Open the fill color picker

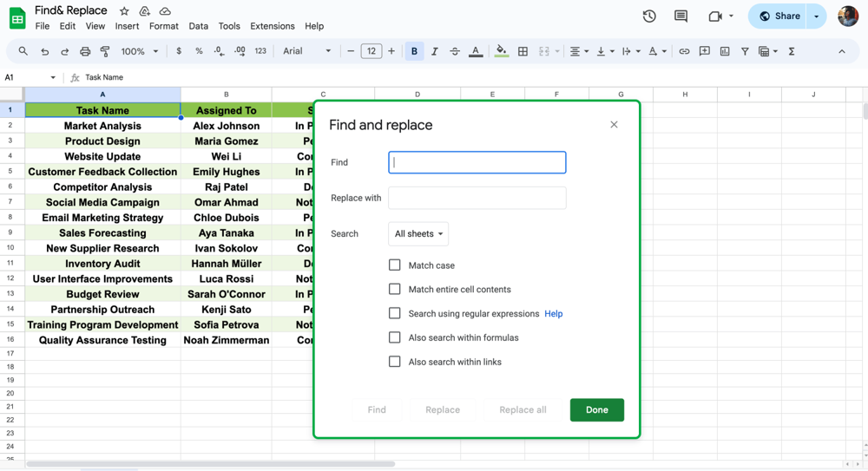[x=501, y=51]
